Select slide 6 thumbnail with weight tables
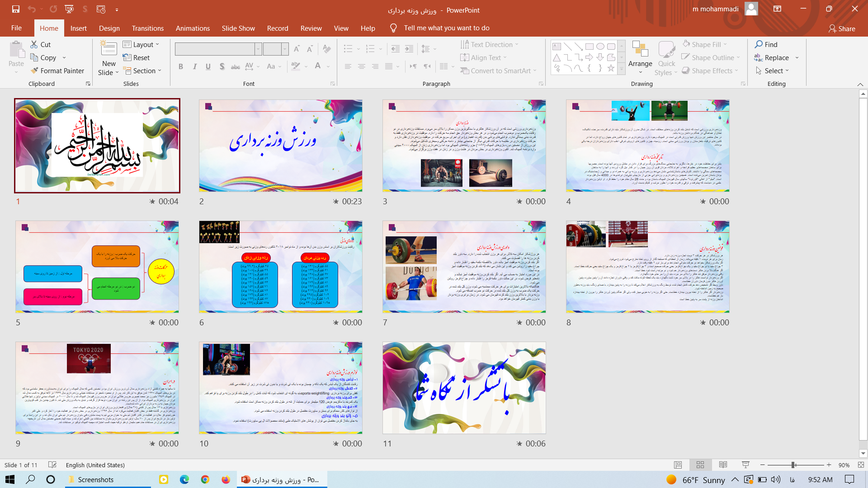 coord(280,267)
